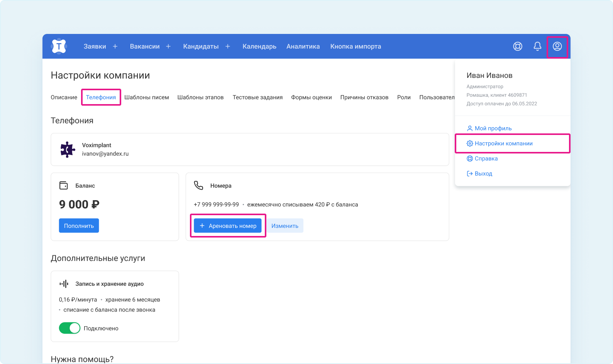Screen dimensions: 613x364
Task: Click the phone handset icon beside Номера
Action: (198, 185)
